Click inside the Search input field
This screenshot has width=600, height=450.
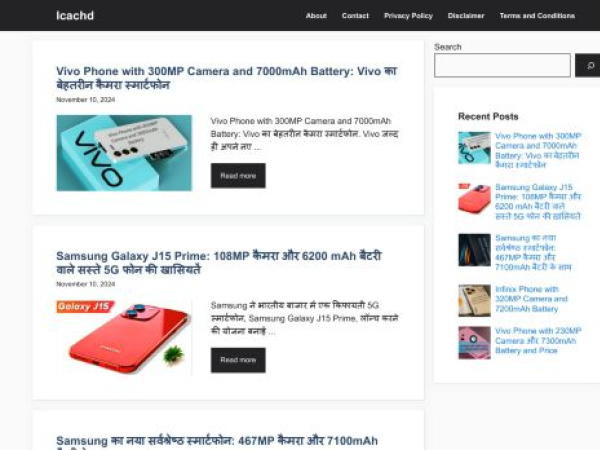pyautogui.click(x=502, y=65)
